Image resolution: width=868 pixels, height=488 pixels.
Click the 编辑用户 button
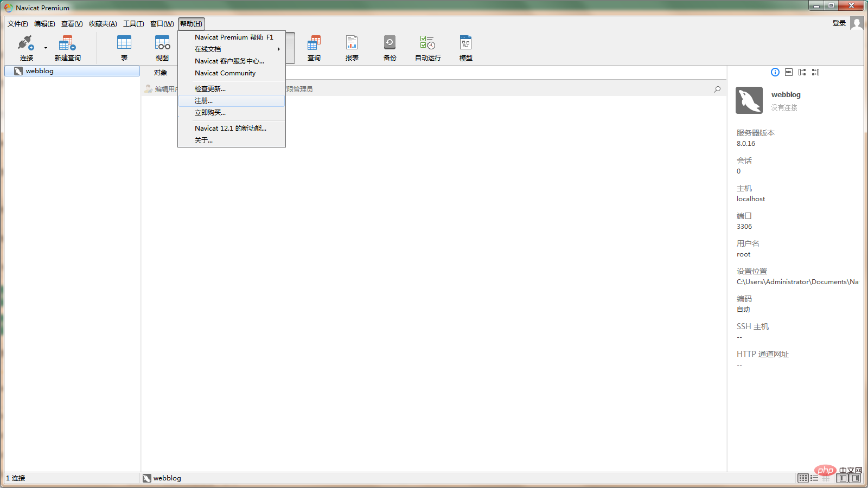pos(161,89)
